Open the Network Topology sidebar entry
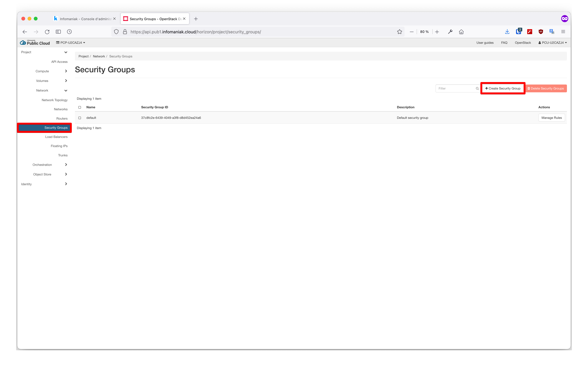The height and width of the screenshot is (372, 588). pyautogui.click(x=54, y=100)
